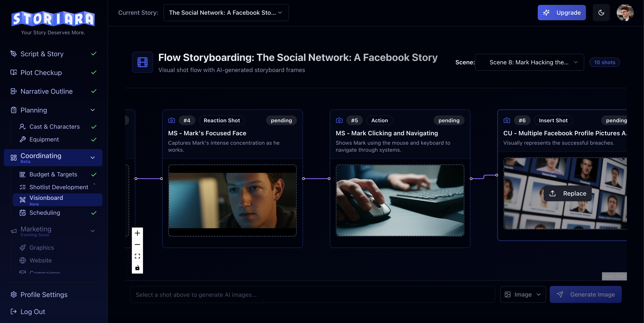The height and width of the screenshot is (323, 644).
Task: Open Graphics under Marketing
Action: (x=58, y=248)
